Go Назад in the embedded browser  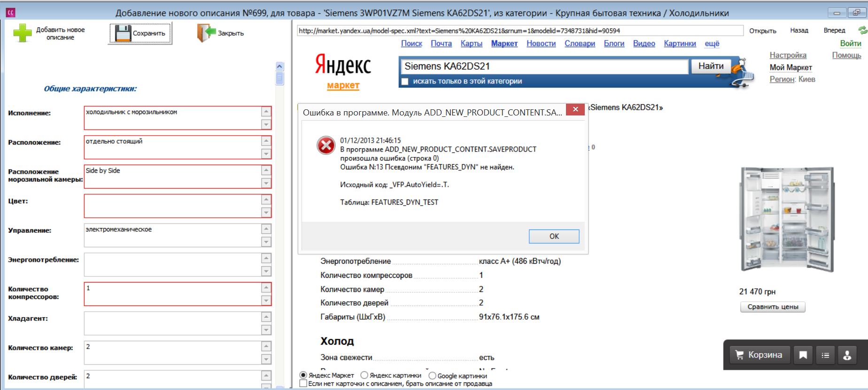click(x=799, y=31)
